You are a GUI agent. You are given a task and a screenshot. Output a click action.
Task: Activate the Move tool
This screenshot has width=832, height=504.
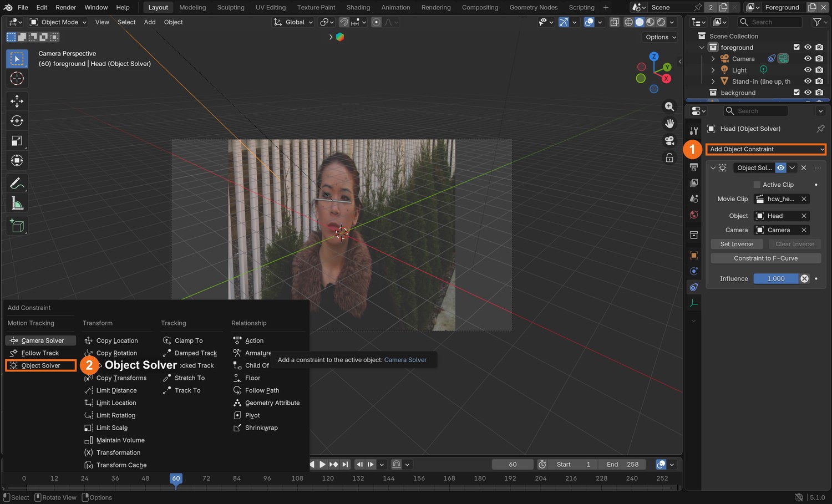17,101
